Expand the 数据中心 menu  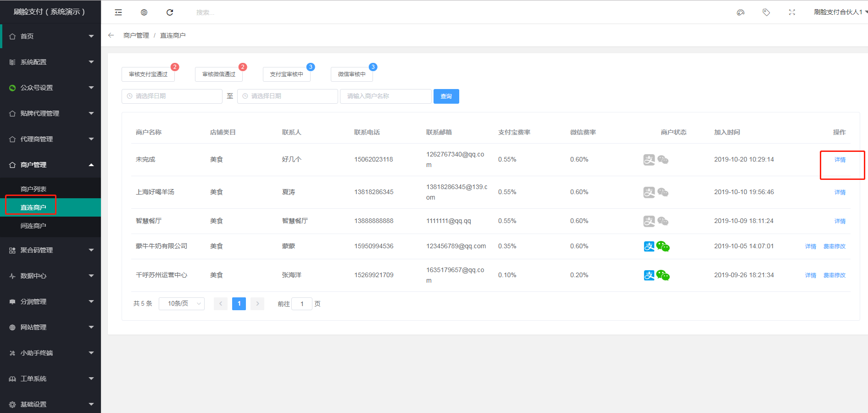point(91,276)
